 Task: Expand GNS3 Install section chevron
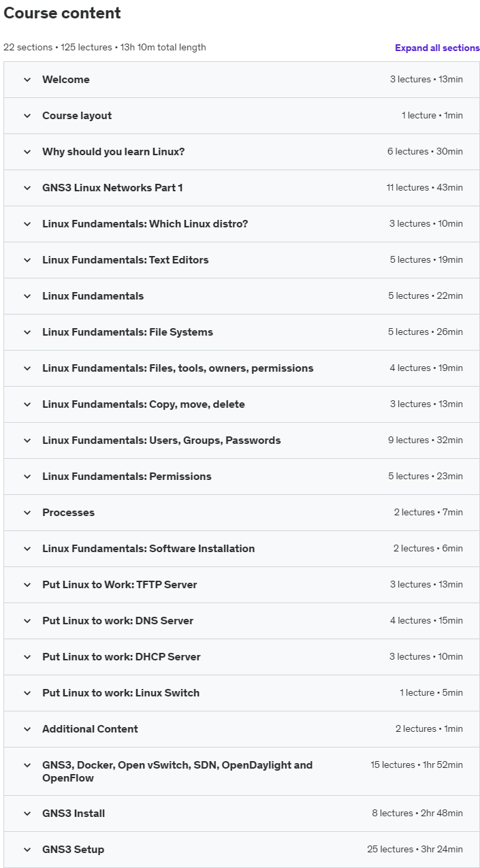(x=27, y=814)
